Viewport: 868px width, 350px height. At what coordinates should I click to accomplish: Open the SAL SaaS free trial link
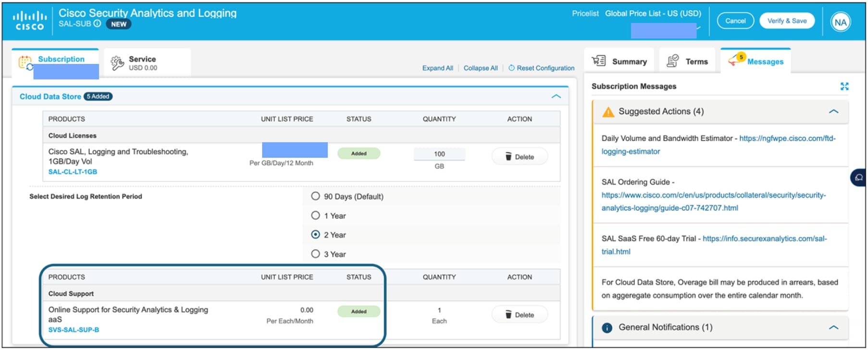pyautogui.click(x=715, y=245)
